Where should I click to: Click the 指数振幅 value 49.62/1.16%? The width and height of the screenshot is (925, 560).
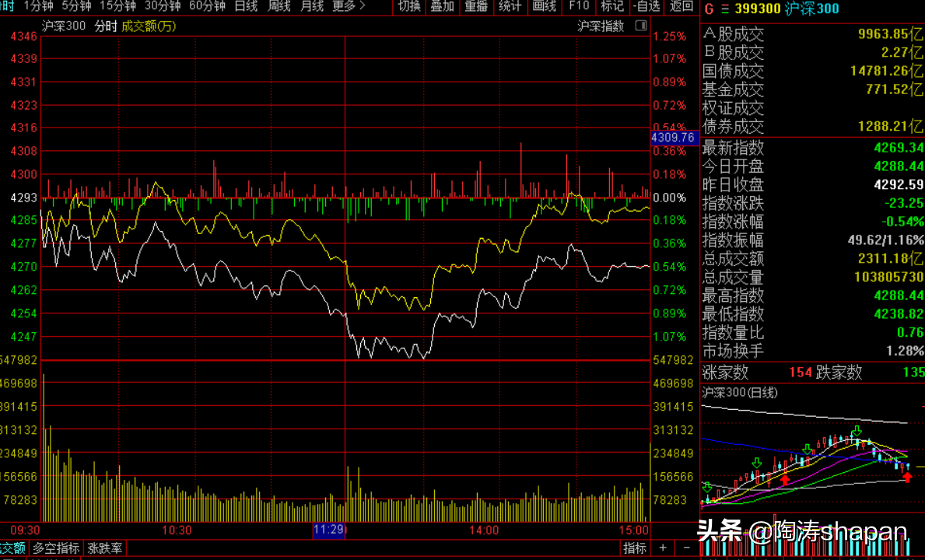(885, 240)
